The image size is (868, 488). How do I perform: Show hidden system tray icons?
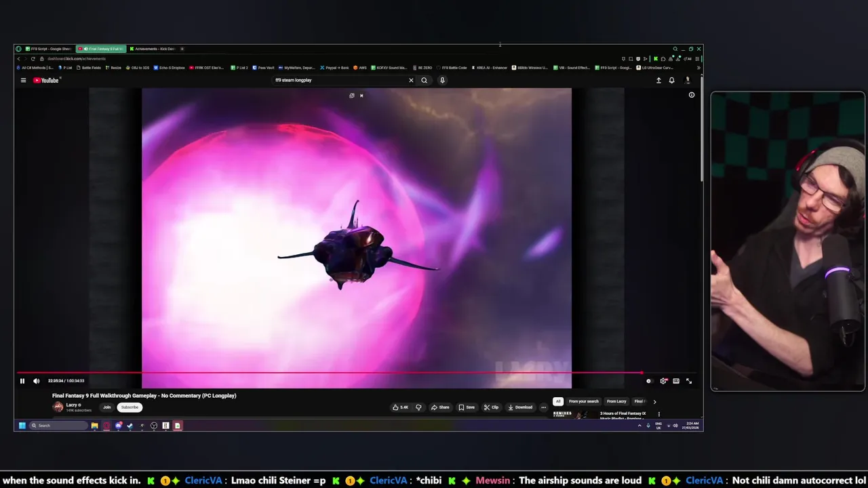639,426
